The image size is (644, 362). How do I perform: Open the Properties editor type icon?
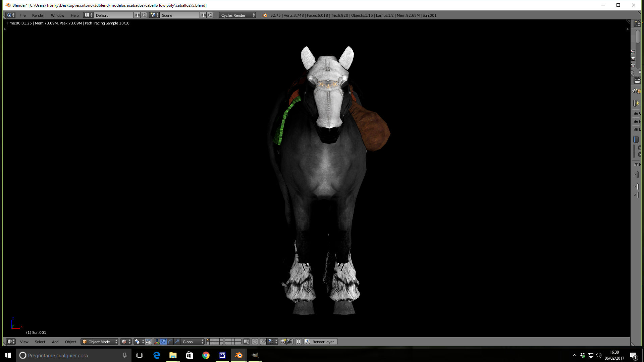pyautogui.click(x=637, y=81)
